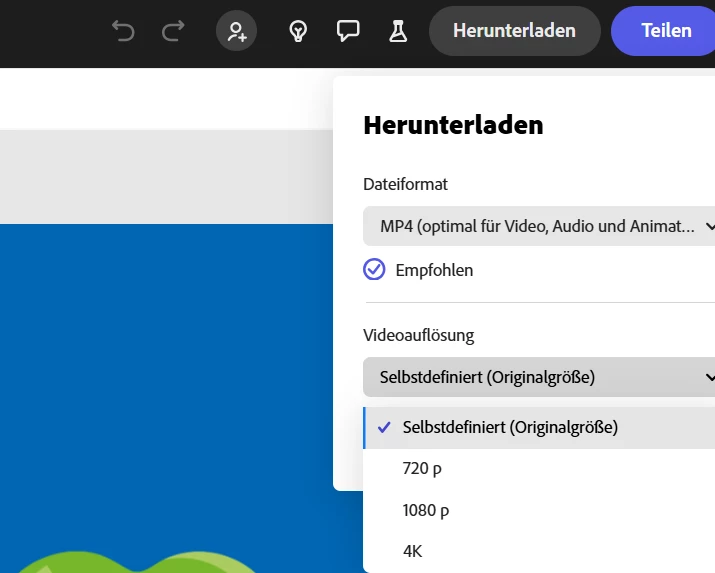Click the Dateiformat label
This screenshot has width=715, height=573.
point(405,184)
